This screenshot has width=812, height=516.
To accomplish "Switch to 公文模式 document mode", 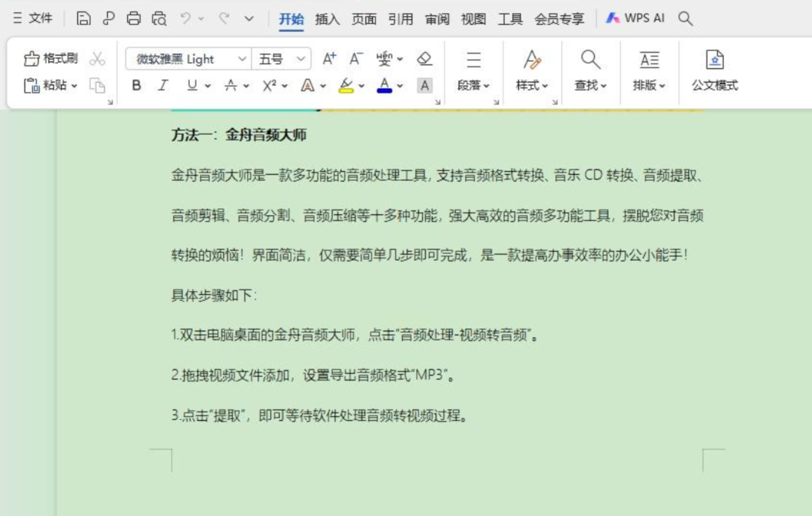I will [x=715, y=71].
